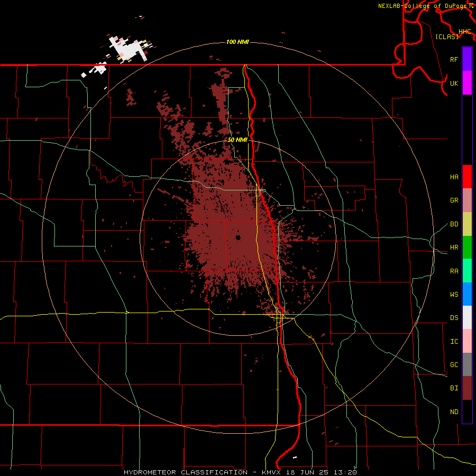
Task: Click the "BI" legend label
Action: pos(454,388)
